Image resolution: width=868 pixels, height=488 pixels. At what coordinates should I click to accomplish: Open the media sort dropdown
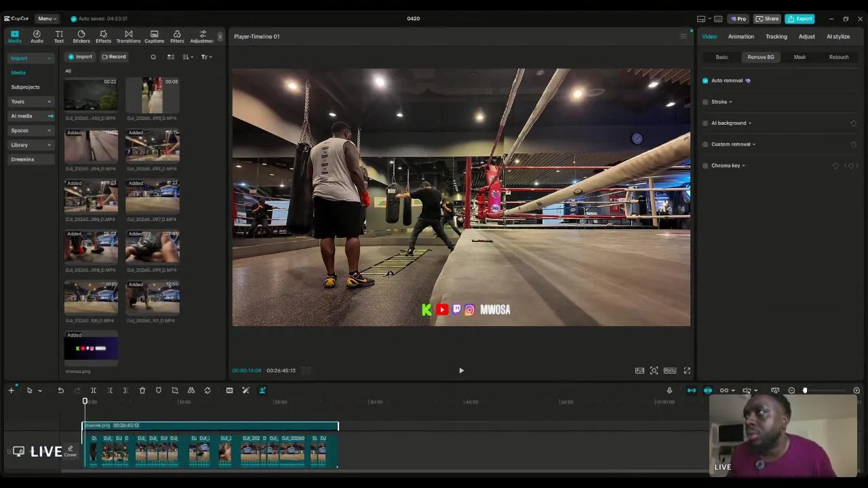pos(189,57)
